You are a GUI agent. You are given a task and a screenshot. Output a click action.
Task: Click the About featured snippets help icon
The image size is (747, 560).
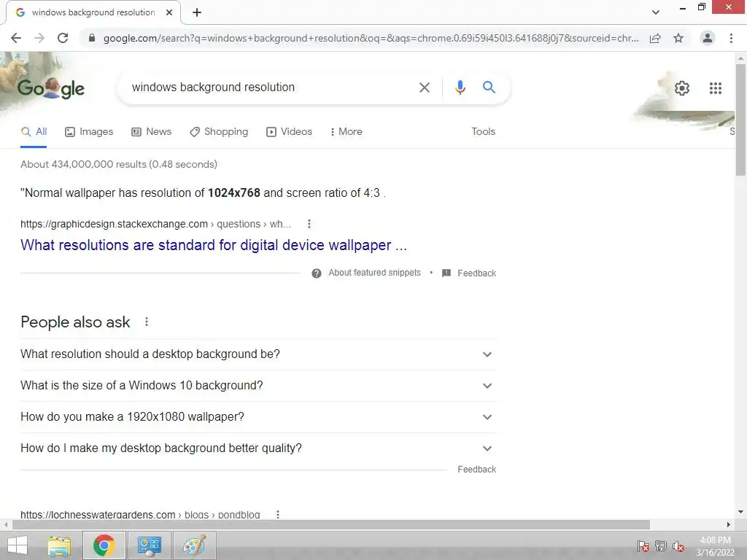[x=317, y=273]
